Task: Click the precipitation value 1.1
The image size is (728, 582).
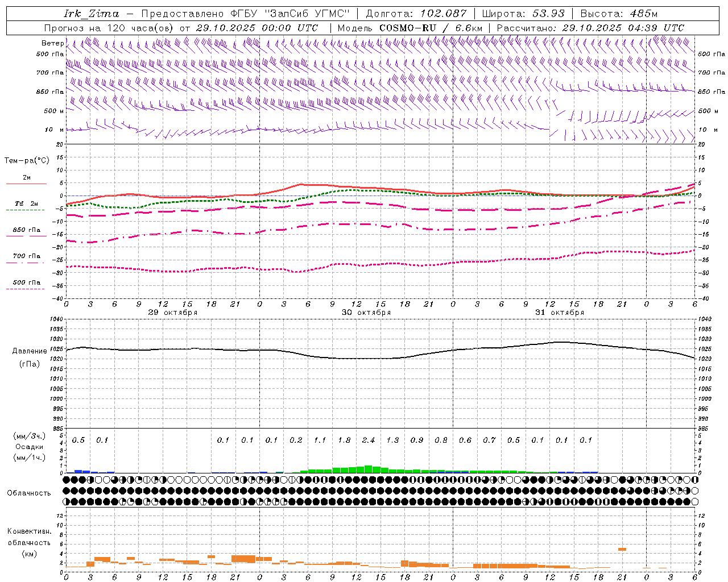Action: [x=320, y=440]
